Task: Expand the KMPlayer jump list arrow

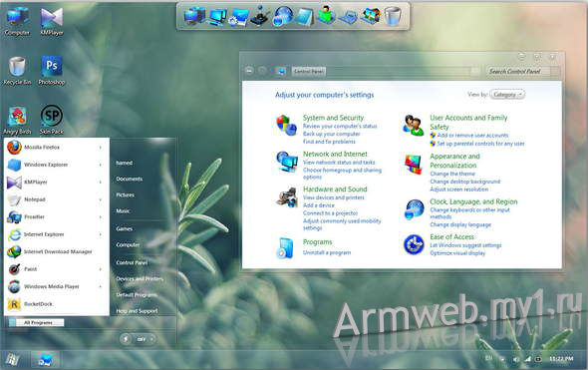Action: (x=100, y=183)
